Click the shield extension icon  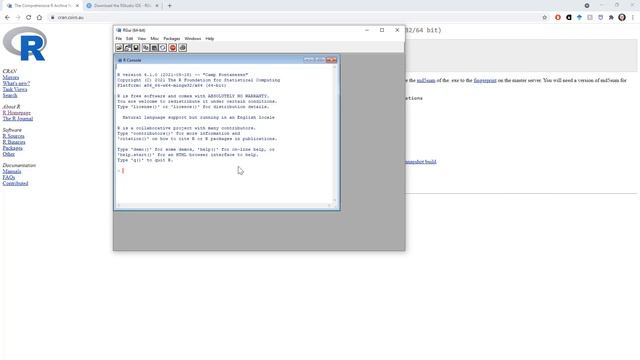600,18
